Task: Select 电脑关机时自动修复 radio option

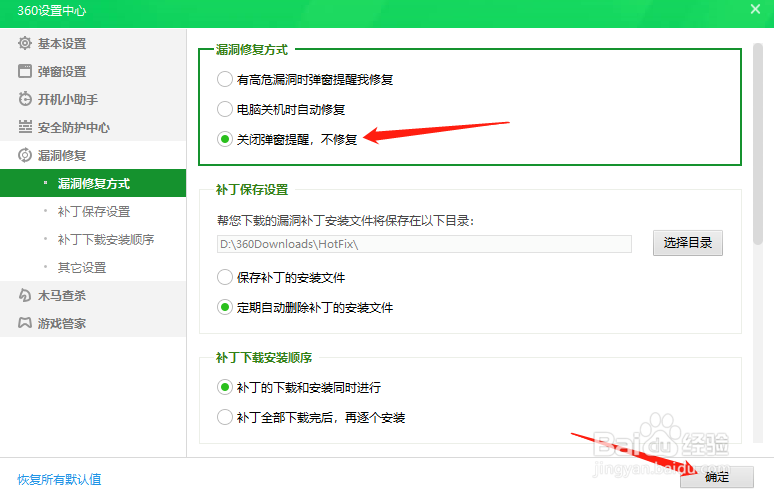Action: coord(225,109)
